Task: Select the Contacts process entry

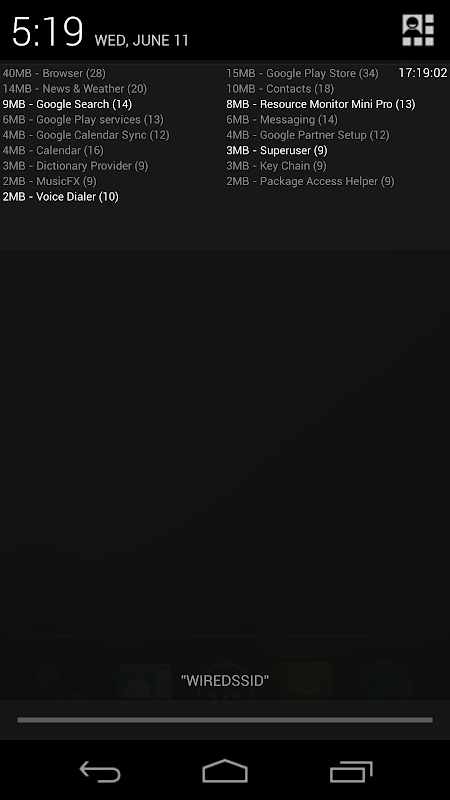Action: click(x=280, y=89)
